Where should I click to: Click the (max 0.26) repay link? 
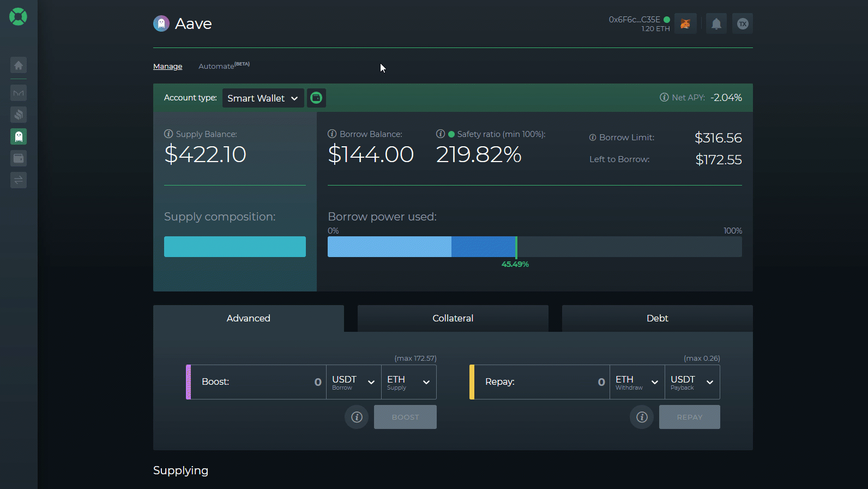coord(702,359)
